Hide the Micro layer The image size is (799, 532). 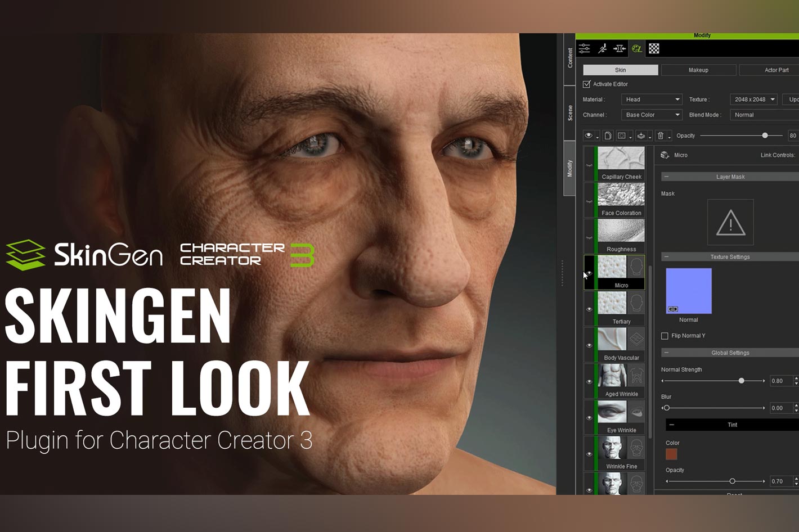pyautogui.click(x=589, y=273)
